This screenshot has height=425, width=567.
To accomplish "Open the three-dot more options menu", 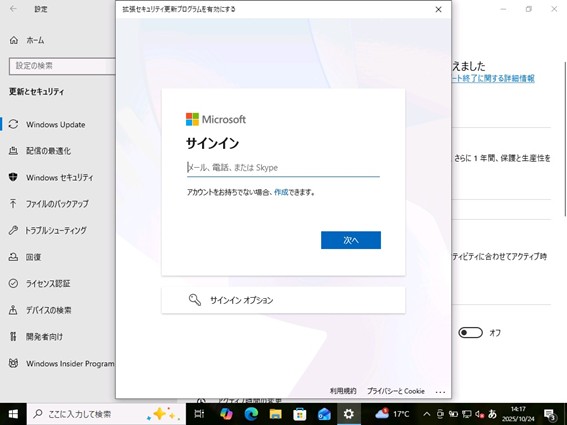I will pyautogui.click(x=440, y=392).
